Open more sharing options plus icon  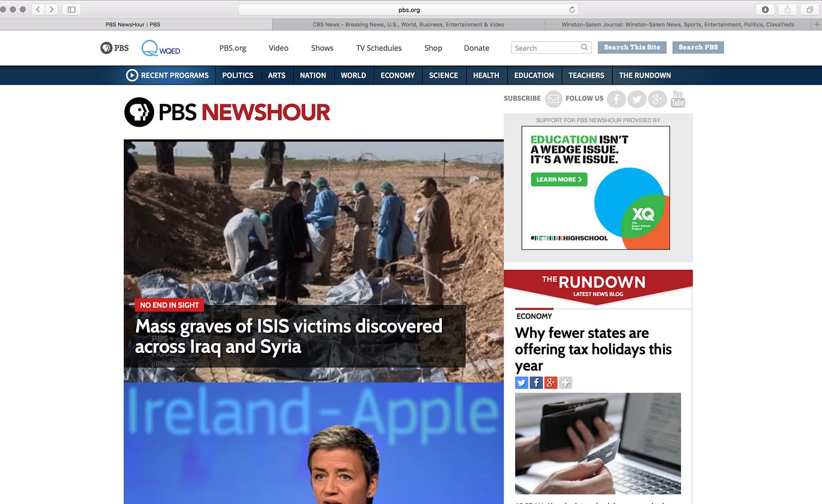click(x=565, y=383)
